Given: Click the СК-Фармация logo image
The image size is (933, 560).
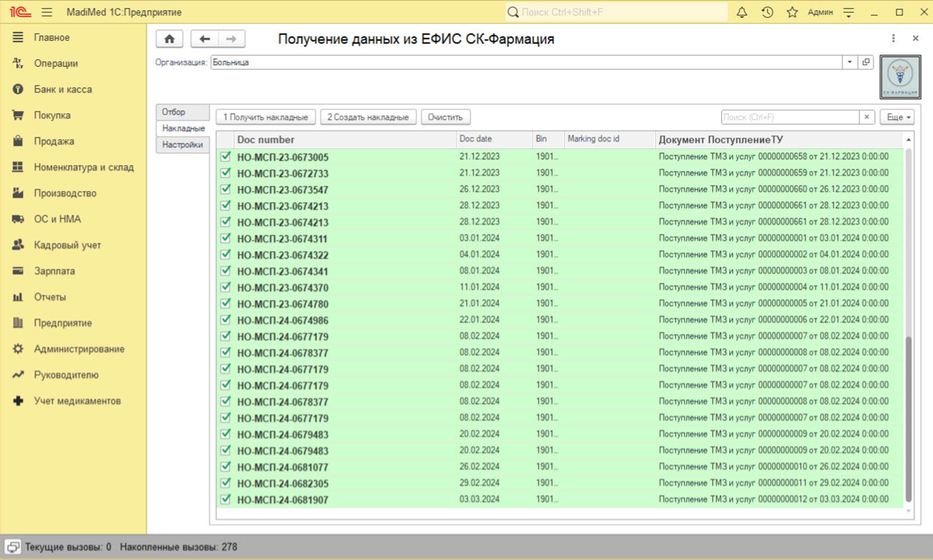Looking at the screenshot, I should (900, 77).
